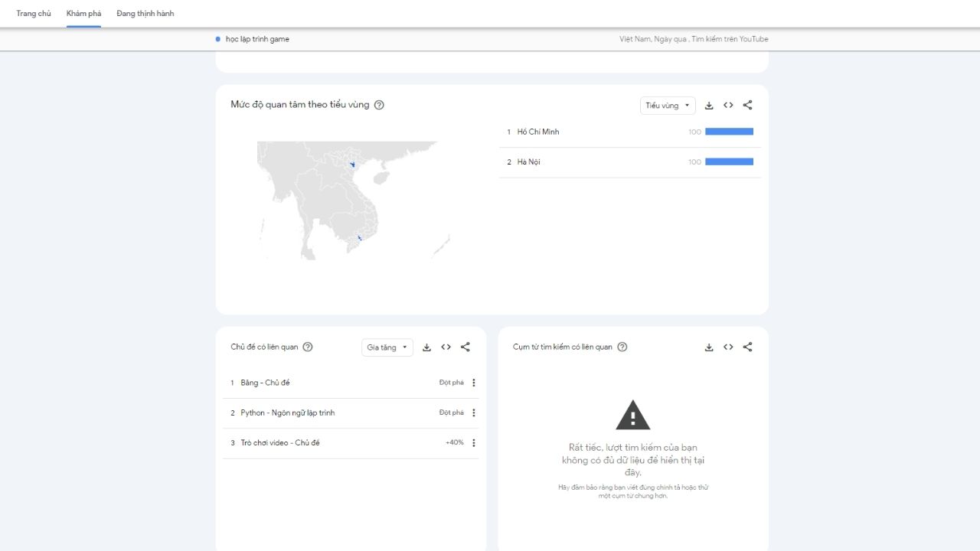The height and width of the screenshot is (551, 980).
Task: Open the Gia tăng sorting dropdown
Action: [x=387, y=347]
